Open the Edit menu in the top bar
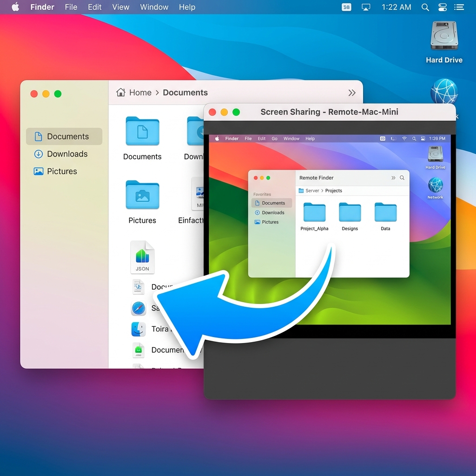476x476 pixels. [x=95, y=7]
